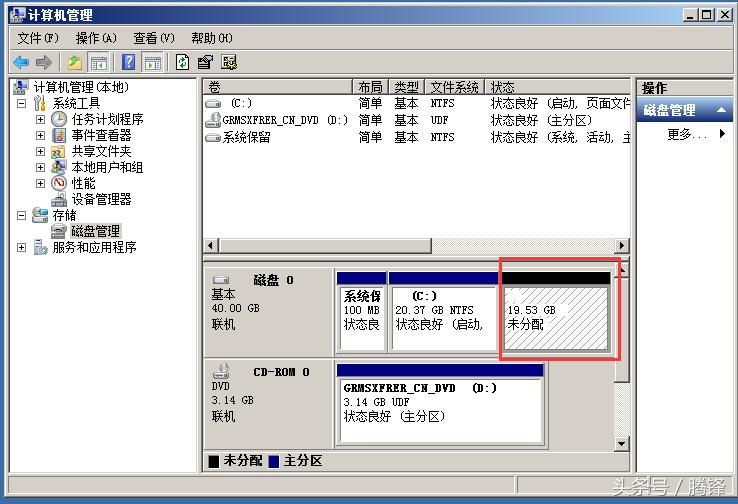Sort by the 文件系统 column header
Viewport: 738px width, 504px height.
[455, 87]
